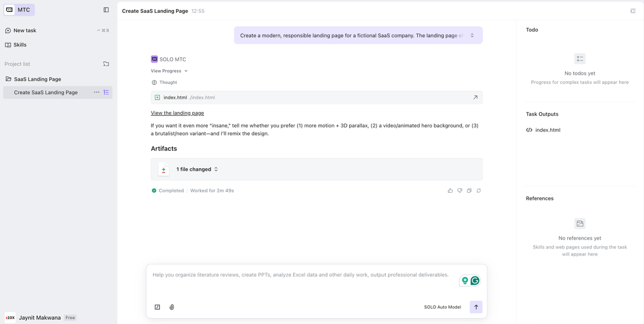This screenshot has height=324, width=644.
Task: Click the References panel heading
Action: (x=540, y=198)
